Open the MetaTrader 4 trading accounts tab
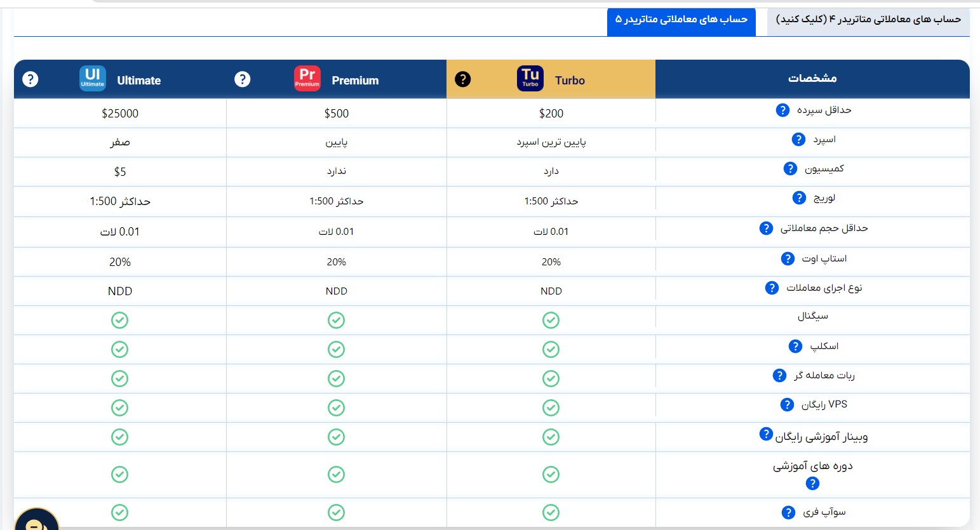Screen dimensions: 980x530 tap(868, 22)
